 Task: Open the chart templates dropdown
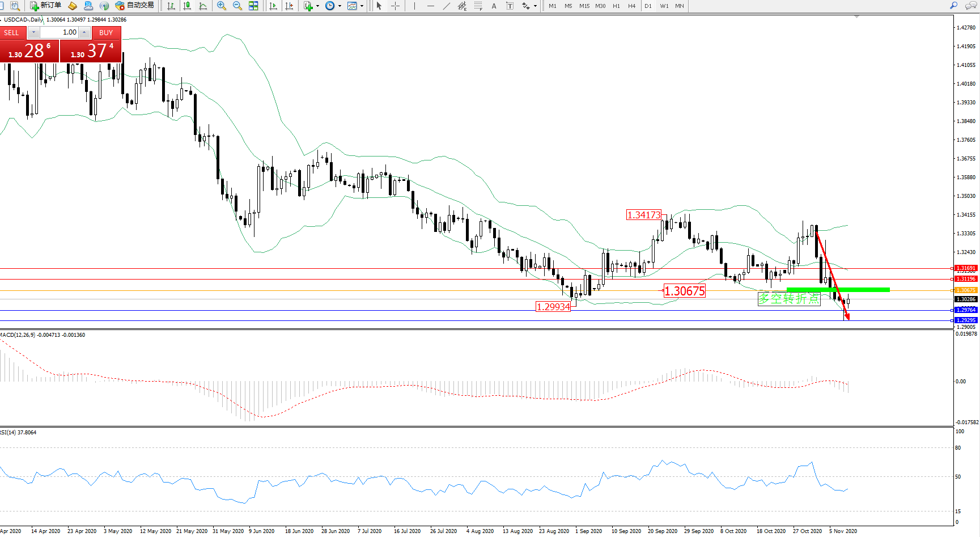[362, 6]
